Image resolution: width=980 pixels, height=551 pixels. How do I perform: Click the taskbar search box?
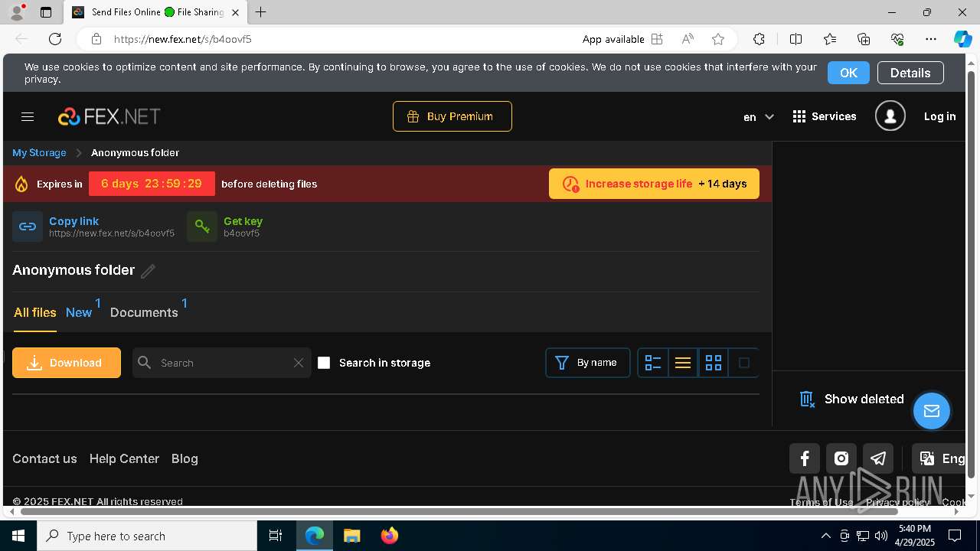[147, 536]
